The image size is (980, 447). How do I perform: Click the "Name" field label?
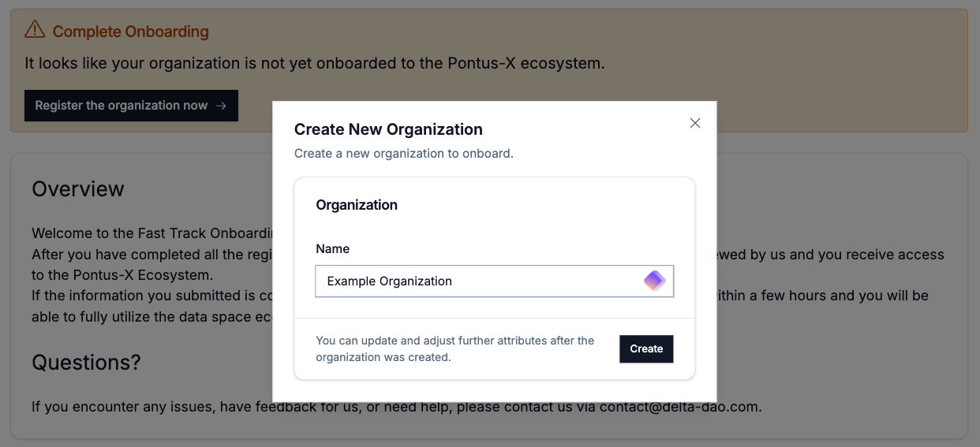(x=332, y=248)
